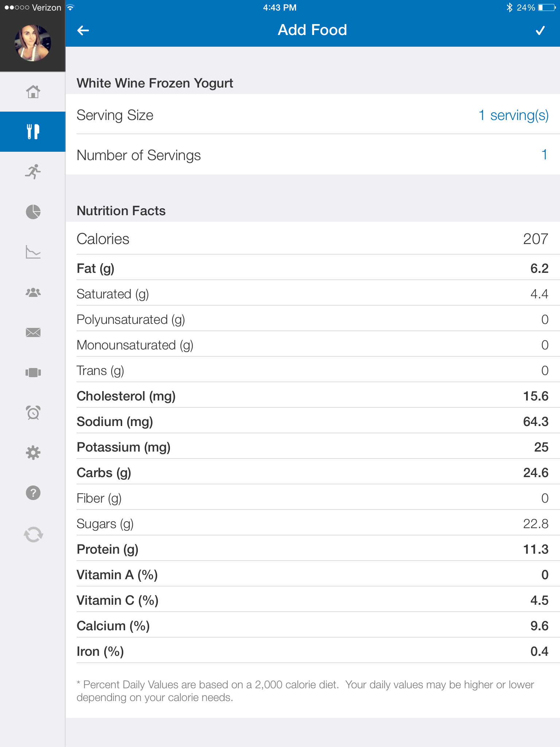Open the exercise running-figure icon
This screenshot has width=560, height=747.
click(33, 172)
